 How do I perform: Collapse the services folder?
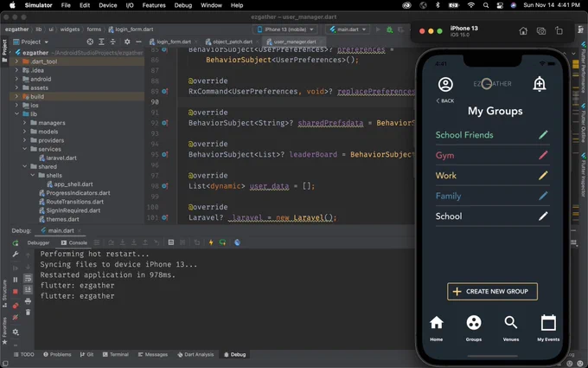(25, 149)
